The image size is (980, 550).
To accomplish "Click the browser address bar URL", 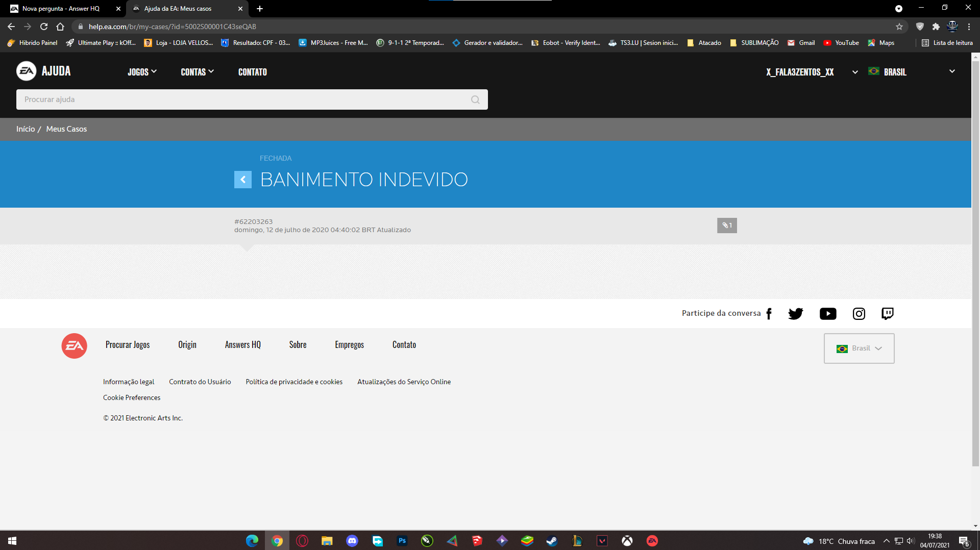I will click(173, 27).
